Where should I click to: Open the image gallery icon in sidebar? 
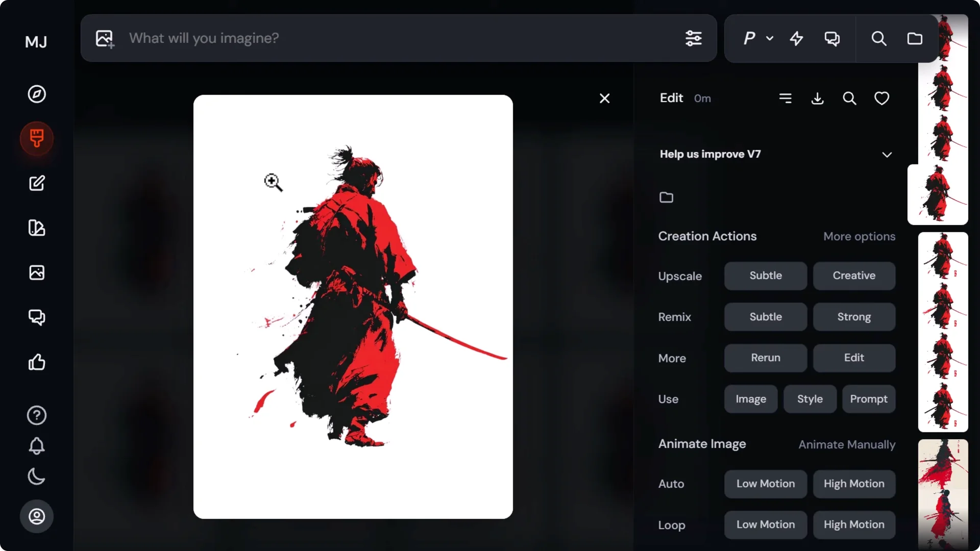point(36,272)
